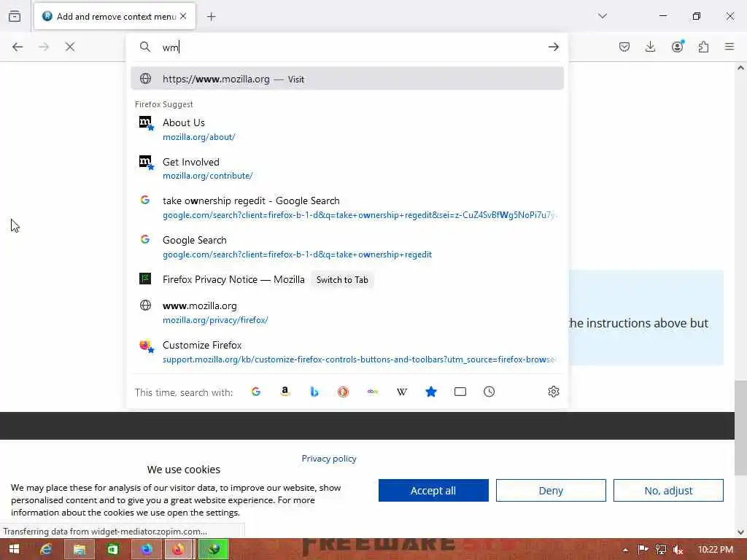
Task: Open the Extensions panel
Action: pos(703,47)
